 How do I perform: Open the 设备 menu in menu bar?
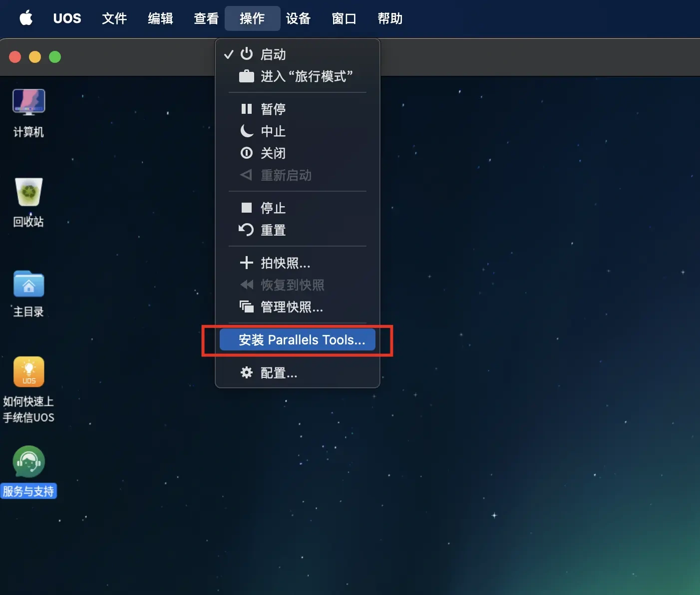(x=298, y=18)
